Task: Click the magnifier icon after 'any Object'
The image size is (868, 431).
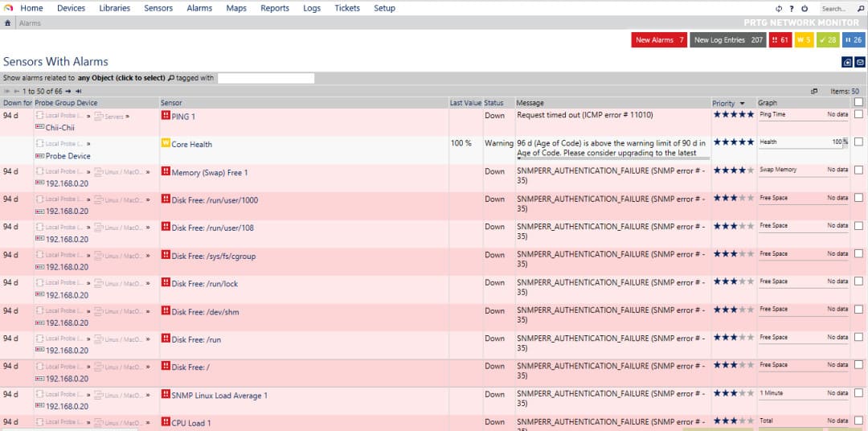Action: 170,78
